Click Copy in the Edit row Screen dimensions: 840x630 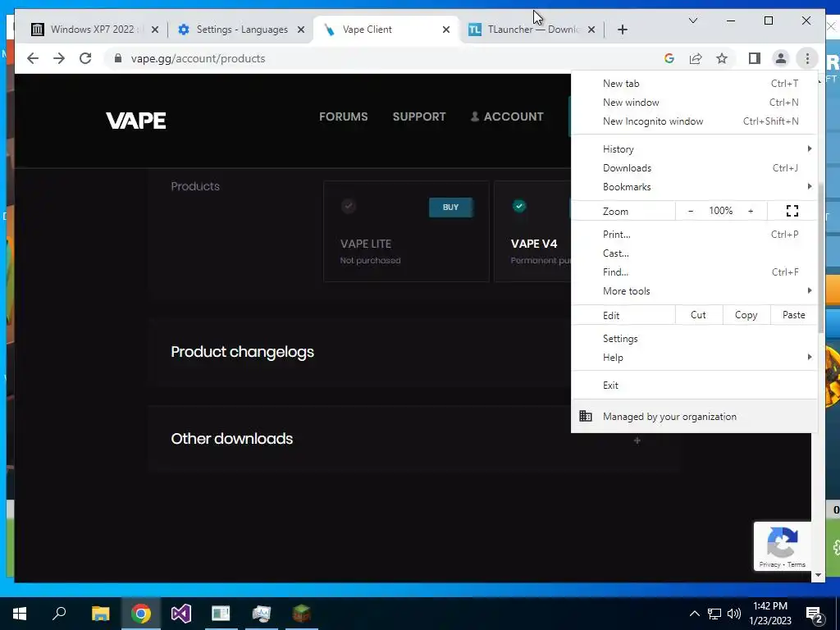click(x=746, y=315)
